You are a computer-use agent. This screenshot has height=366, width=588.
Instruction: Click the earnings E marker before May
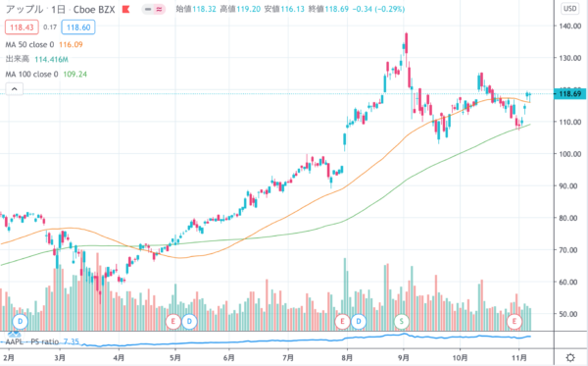tap(173, 322)
